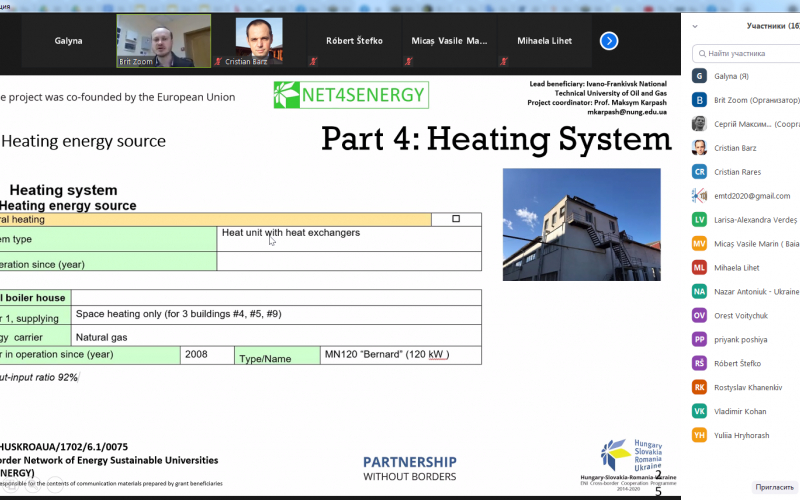The width and height of the screenshot is (800, 500).
Task: Select the Mihaela Lihet tile name
Action: [x=544, y=41]
